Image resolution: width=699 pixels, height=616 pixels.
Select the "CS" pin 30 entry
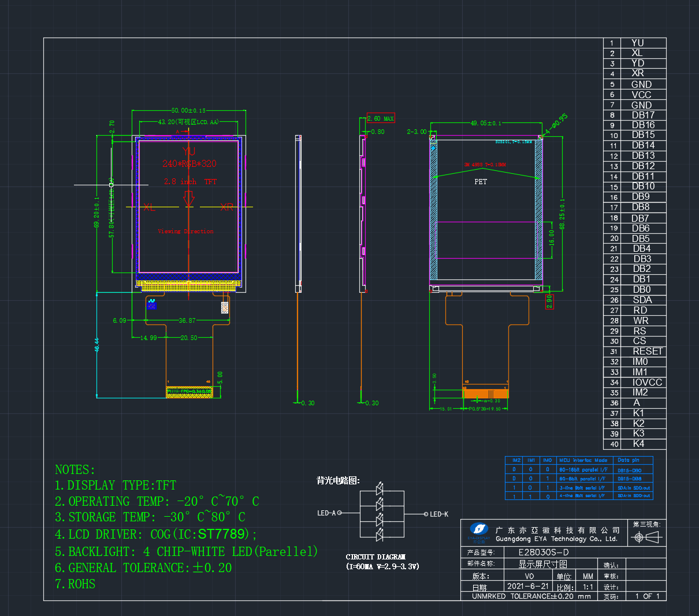tap(639, 341)
